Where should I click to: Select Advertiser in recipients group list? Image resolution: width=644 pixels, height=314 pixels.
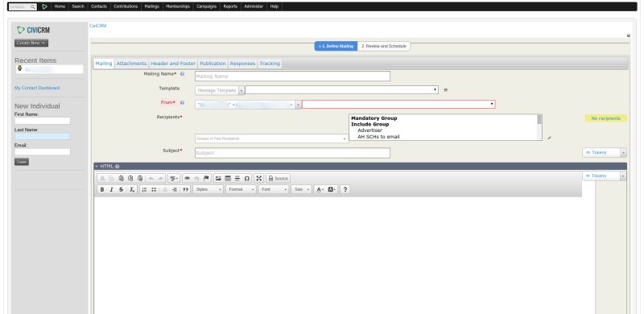click(369, 130)
